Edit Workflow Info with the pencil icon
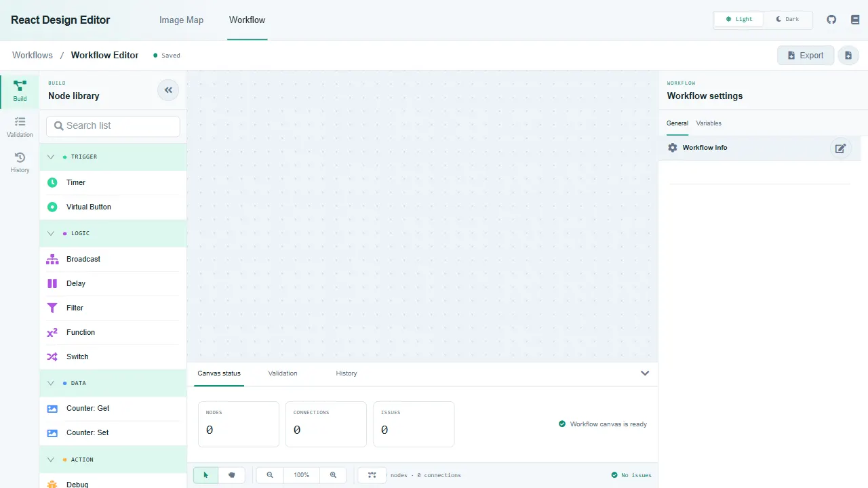868x488 pixels. coord(840,148)
